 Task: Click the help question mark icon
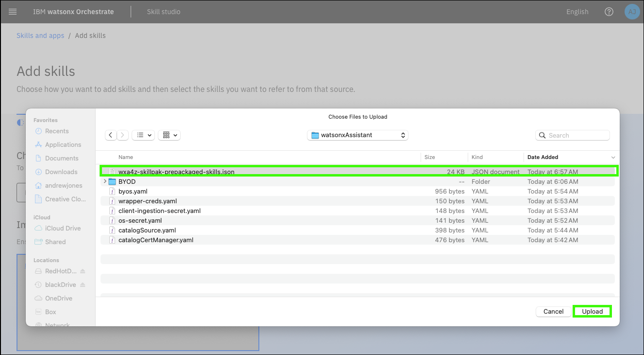pyautogui.click(x=609, y=12)
